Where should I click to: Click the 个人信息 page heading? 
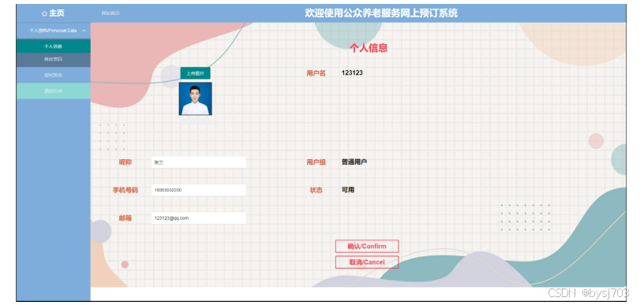369,48
